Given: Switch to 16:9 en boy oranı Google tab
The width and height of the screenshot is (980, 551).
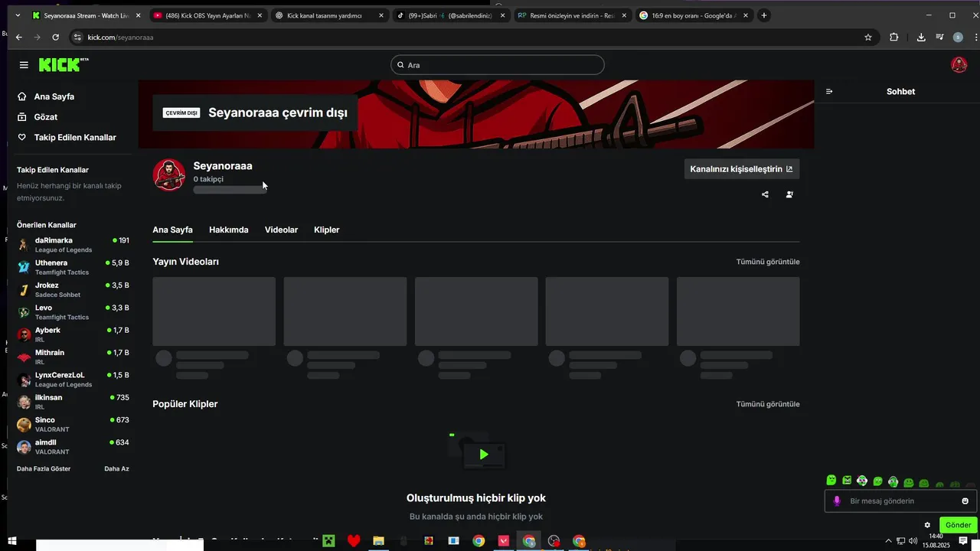Looking at the screenshot, I should point(694,15).
